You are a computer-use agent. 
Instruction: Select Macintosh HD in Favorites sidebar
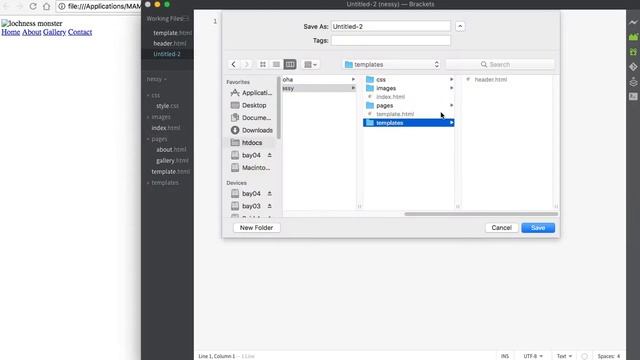(x=251, y=168)
